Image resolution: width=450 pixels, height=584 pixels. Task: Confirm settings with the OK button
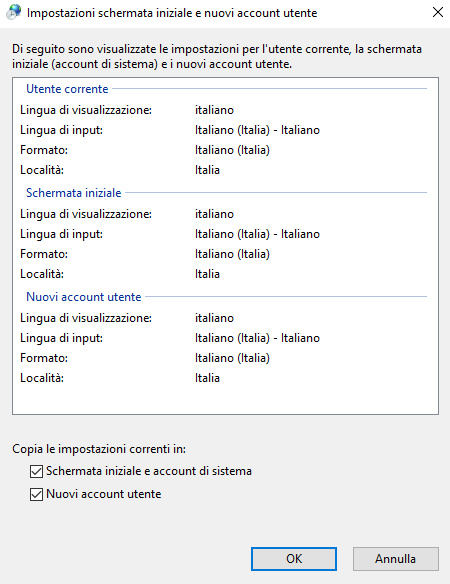click(x=294, y=559)
